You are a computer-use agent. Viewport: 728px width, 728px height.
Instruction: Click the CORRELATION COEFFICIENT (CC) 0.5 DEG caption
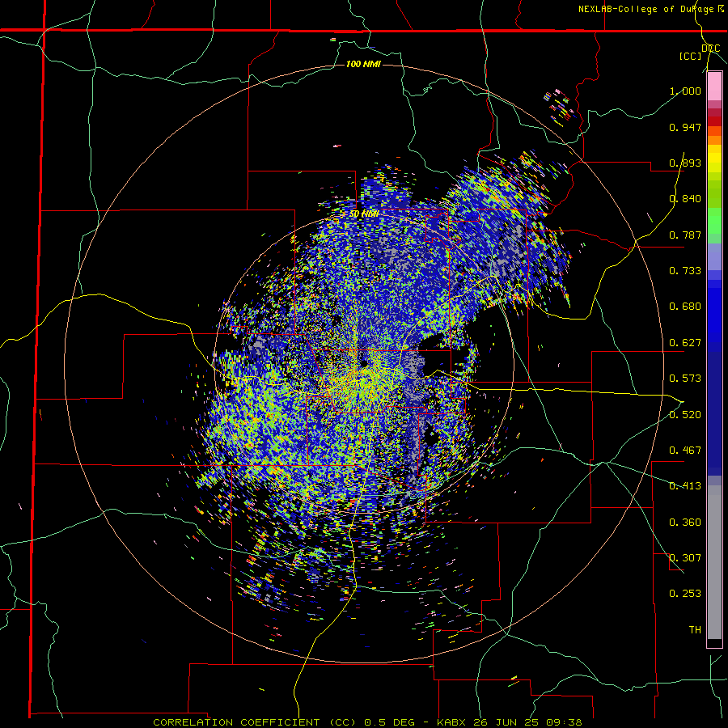click(x=286, y=722)
